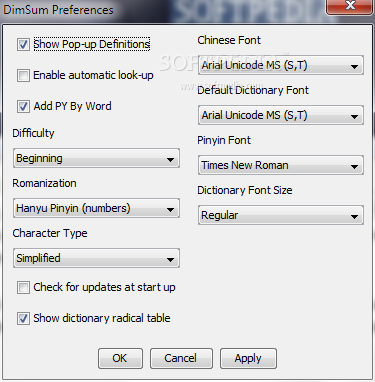The height and width of the screenshot is (382, 375).
Task: Expand the Dictionary Font Size dropdown
Action: pyautogui.click(x=281, y=215)
